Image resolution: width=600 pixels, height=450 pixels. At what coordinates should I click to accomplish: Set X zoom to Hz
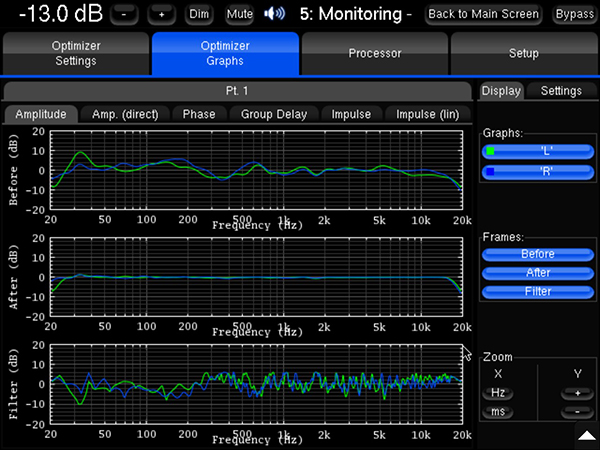tap(498, 393)
